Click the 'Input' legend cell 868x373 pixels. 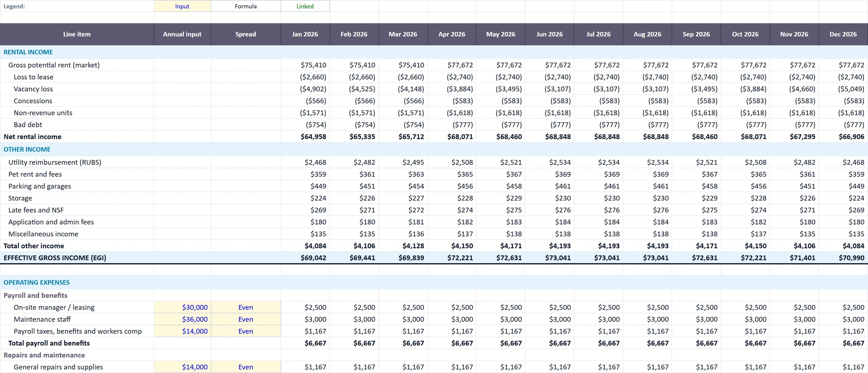point(182,6)
